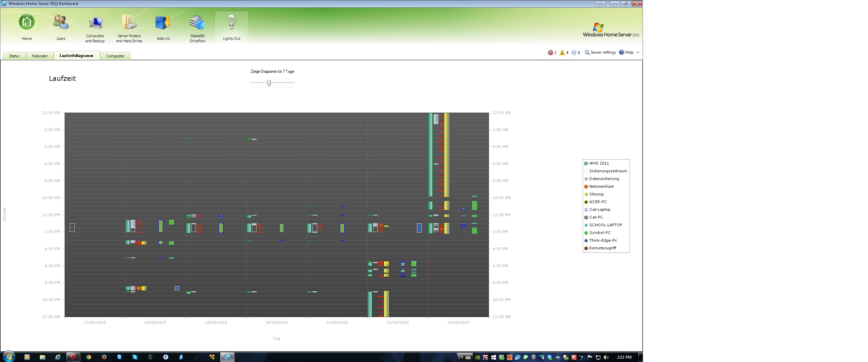Click Remotezugriff legend entry
The height and width of the screenshot is (362, 868).
tap(600, 248)
